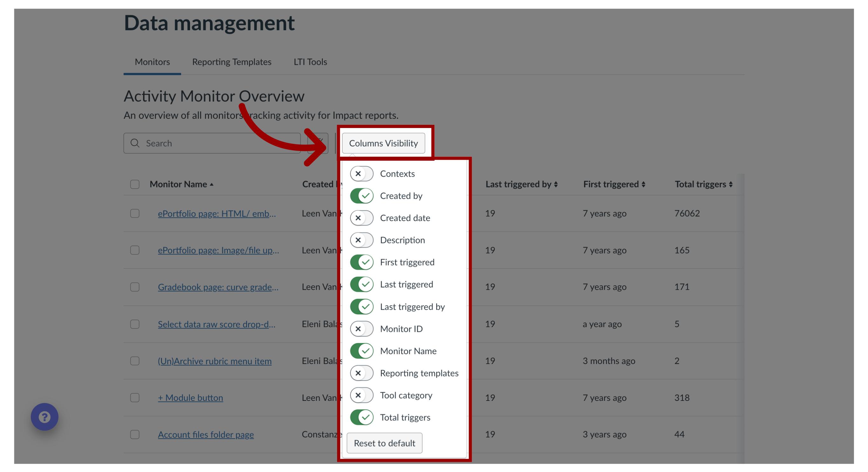The width and height of the screenshot is (868, 472).
Task: Disable the Created by column toggle
Action: (362, 196)
